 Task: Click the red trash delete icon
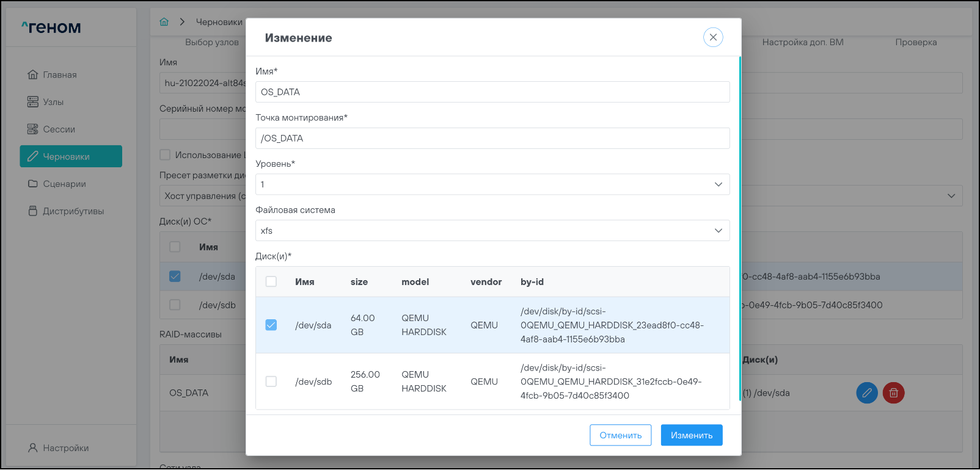coord(893,393)
